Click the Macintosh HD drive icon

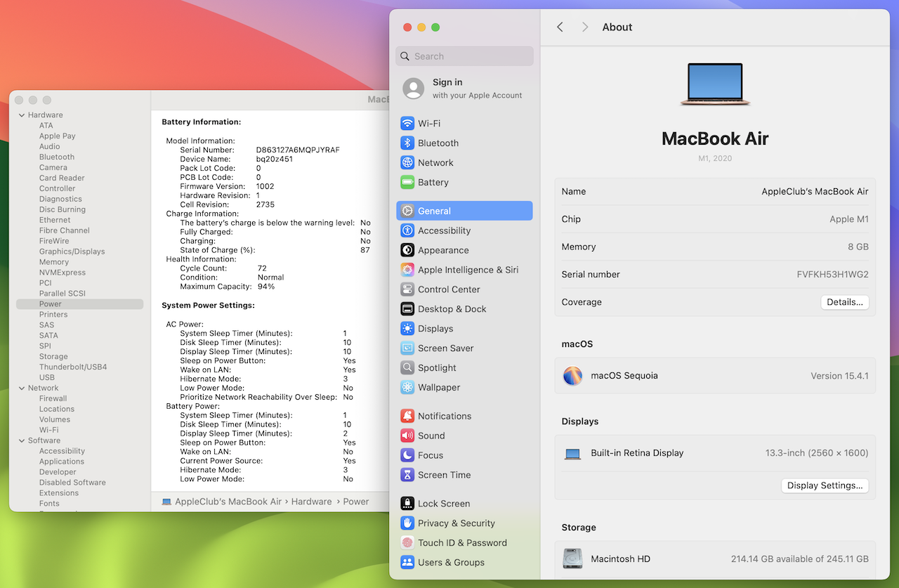pyautogui.click(x=572, y=559)
